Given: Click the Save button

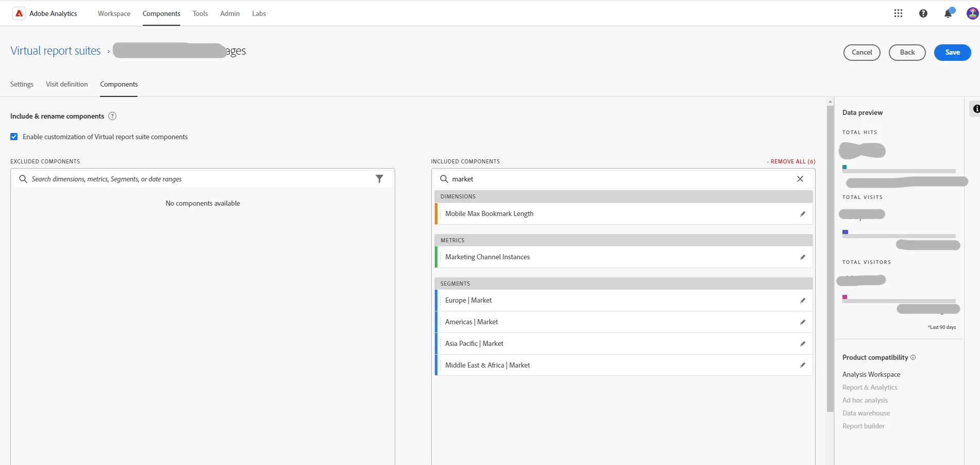Looking at the screenshot, I should pos(953,52).
